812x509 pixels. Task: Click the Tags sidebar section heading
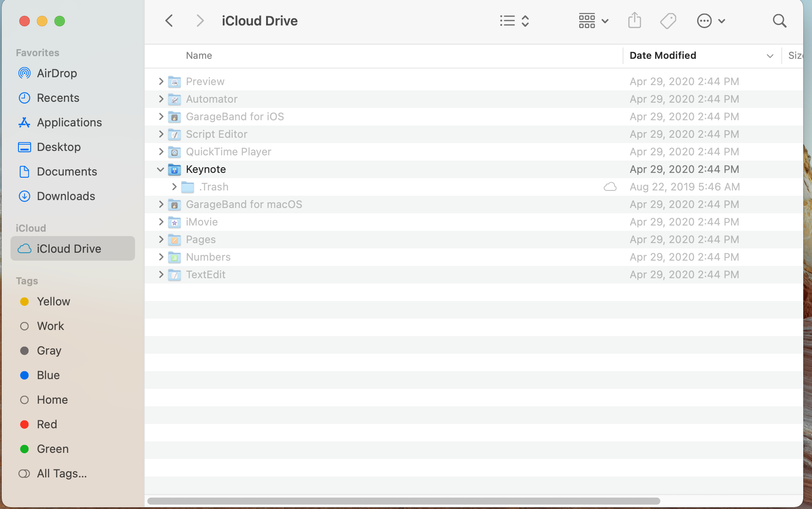(x=27, y=281)
